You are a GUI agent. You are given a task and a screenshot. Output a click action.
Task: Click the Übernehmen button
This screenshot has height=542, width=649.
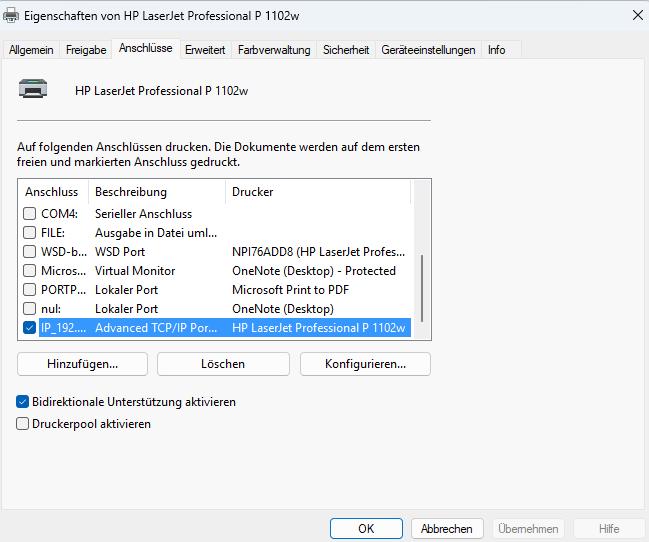tap(528, 529)
